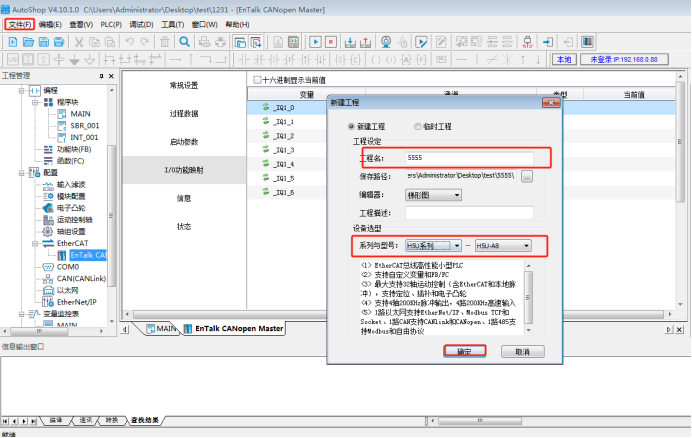
Task: Select CAN(CANlink) in the project tree
Action: [81, 279]
